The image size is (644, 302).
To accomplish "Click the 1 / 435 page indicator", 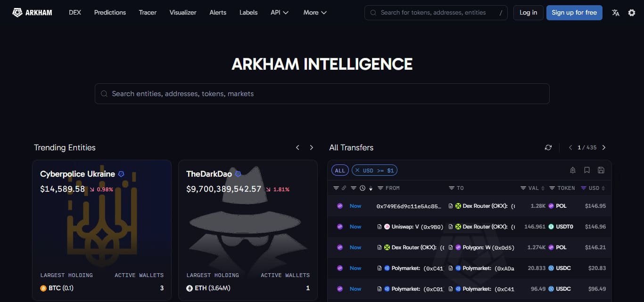I will tap(587, 147).
